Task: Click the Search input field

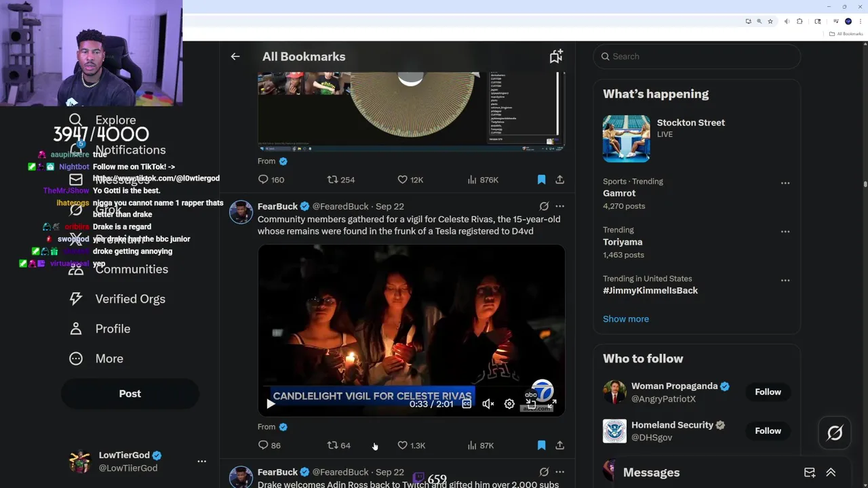Action: [x=697, y=56]
